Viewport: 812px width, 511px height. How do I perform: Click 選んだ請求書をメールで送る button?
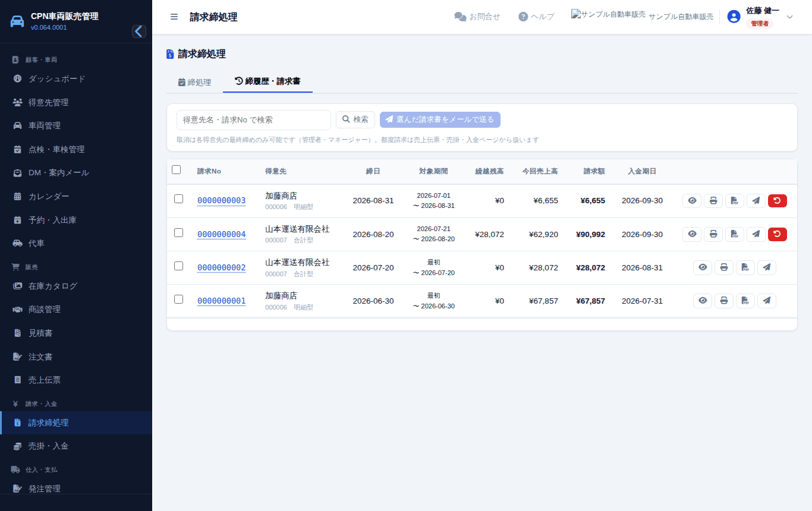[x=440, y=119]
